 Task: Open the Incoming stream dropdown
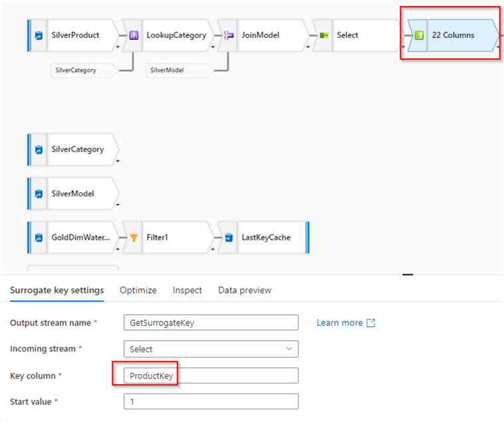pyautogui.click(x=211, y=349)
